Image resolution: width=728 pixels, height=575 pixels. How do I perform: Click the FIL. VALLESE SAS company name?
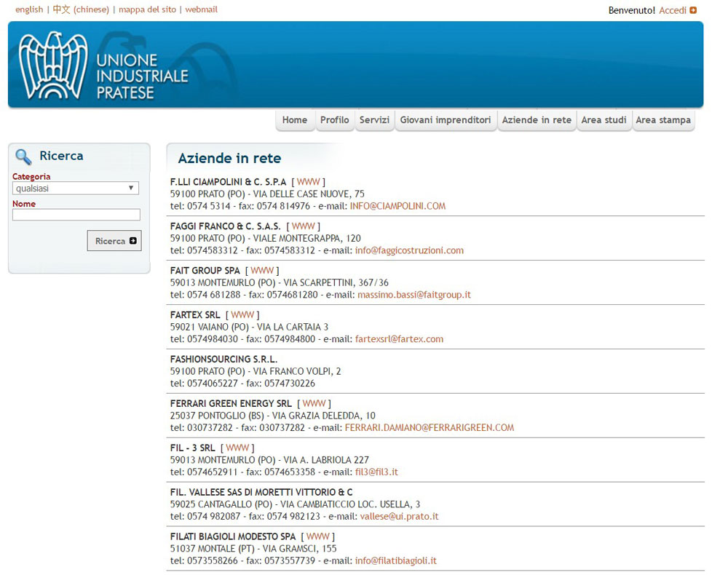261,492
